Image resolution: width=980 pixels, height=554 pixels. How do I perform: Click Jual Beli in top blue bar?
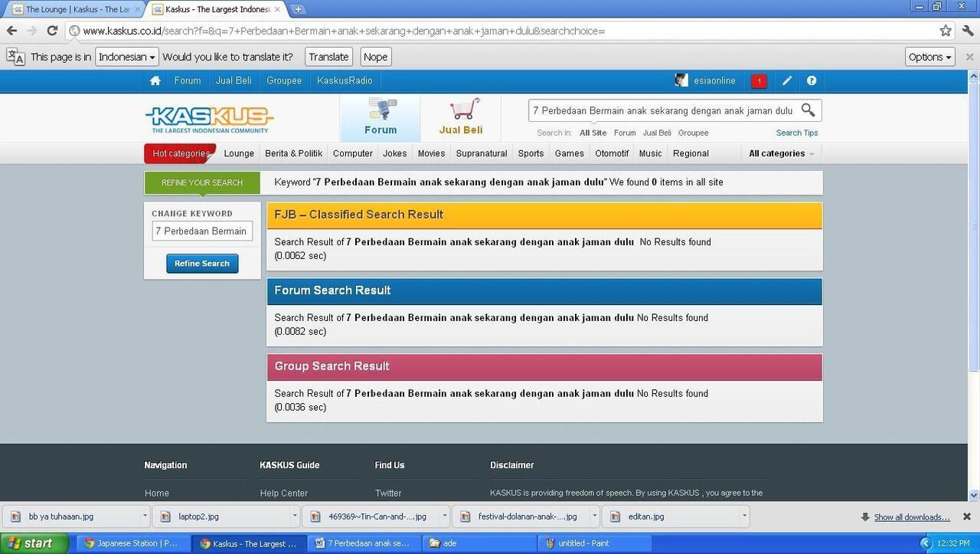pyautogui.click(x=234, y=80)
